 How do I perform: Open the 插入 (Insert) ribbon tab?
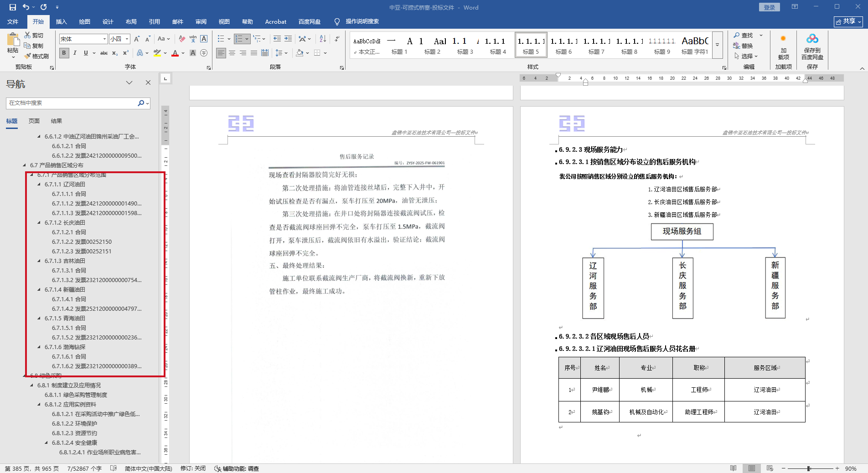[x=61, y=21]
